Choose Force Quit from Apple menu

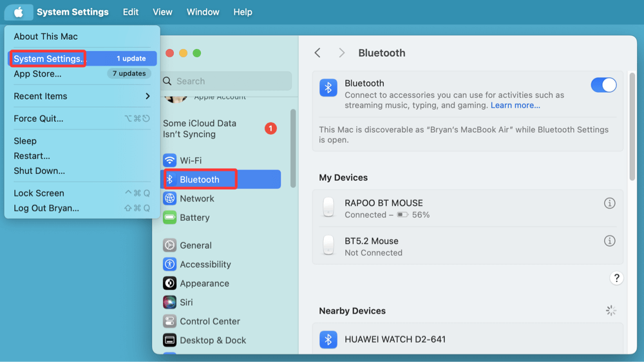39,119
